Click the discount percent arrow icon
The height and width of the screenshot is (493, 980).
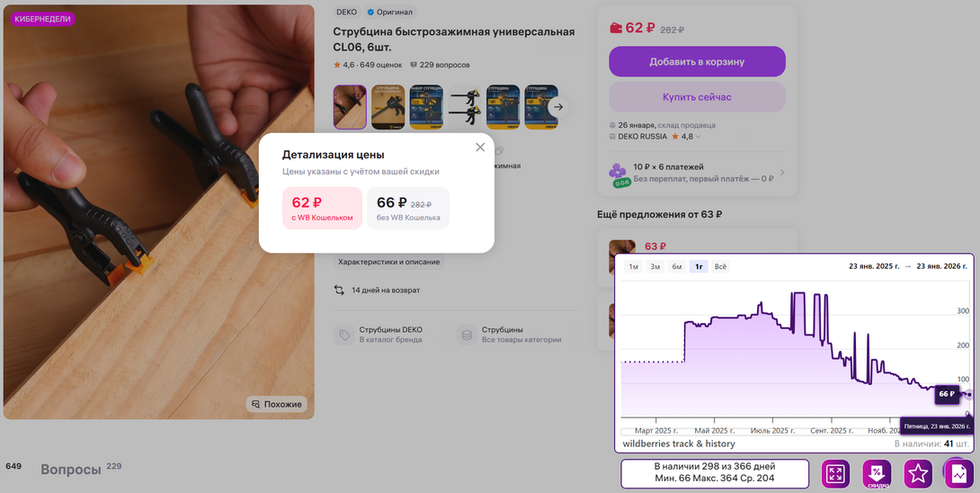877,473
